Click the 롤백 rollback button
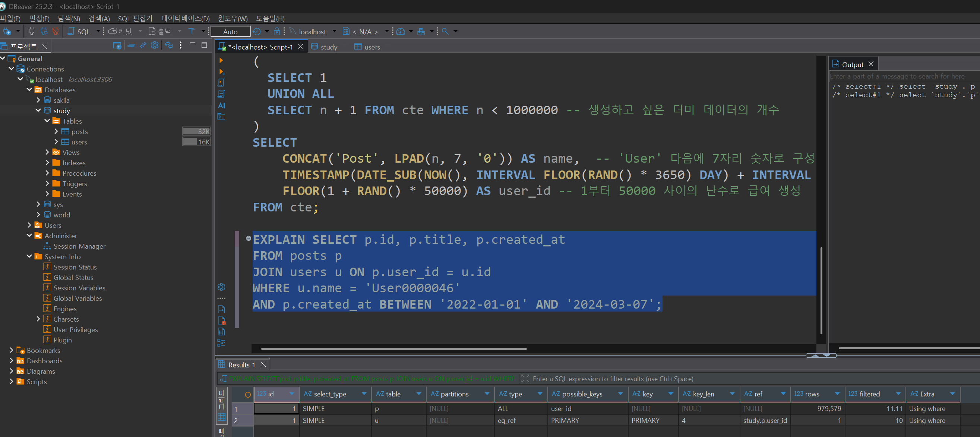The image size is (980, 437). pyautogui.click(x=160, y=32)
